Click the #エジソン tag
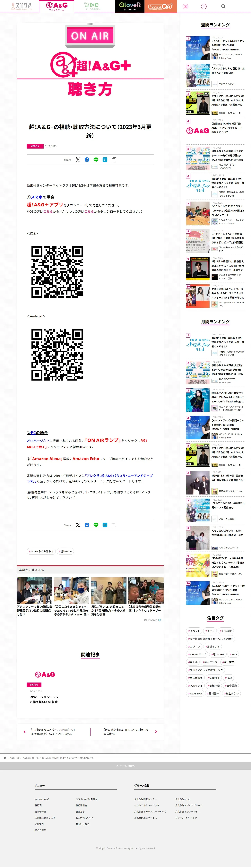Screen dimensions: 251x868 click(194, 647)
